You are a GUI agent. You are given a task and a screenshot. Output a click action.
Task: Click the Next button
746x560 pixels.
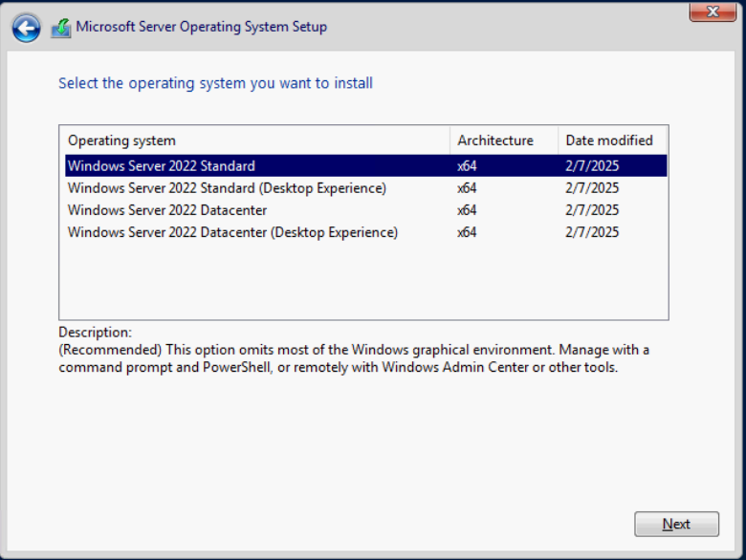pyautogui.click(x=676, y=525)
